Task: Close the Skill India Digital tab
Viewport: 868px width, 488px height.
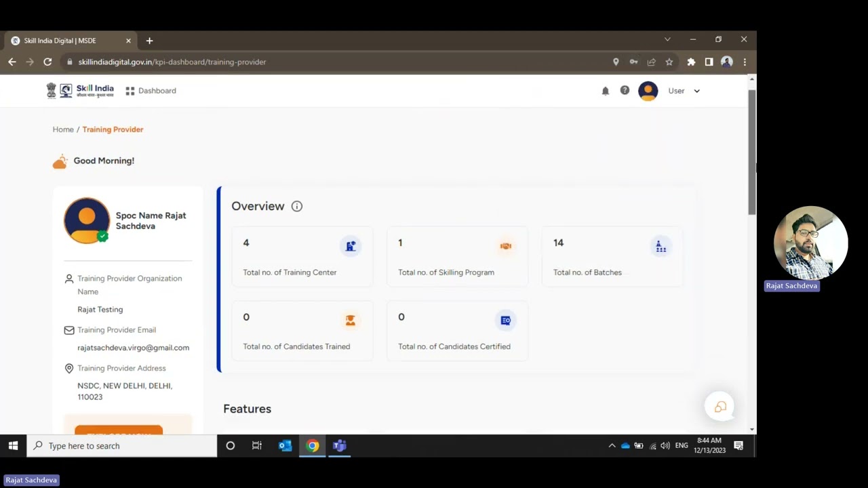Action: [128, 41]
